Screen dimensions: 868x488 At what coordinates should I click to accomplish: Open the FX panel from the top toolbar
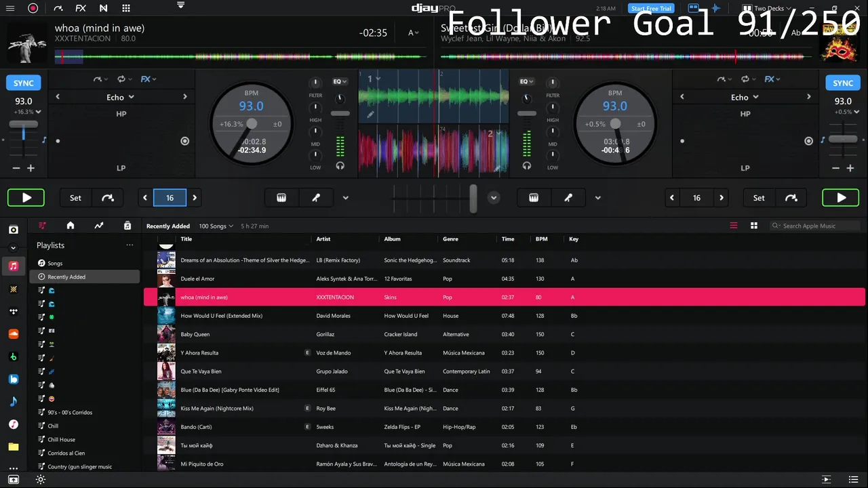point(81,8)
